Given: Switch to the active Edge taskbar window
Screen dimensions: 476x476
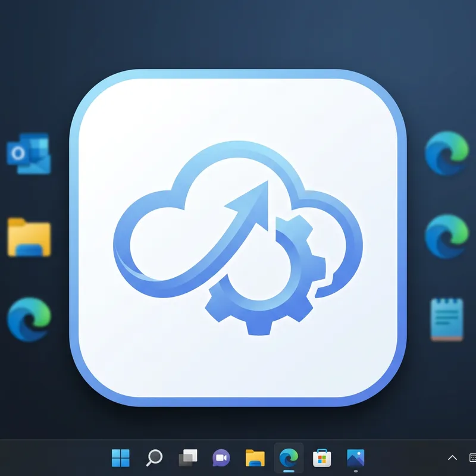Looking at the screenshot, I should (289, 458).
